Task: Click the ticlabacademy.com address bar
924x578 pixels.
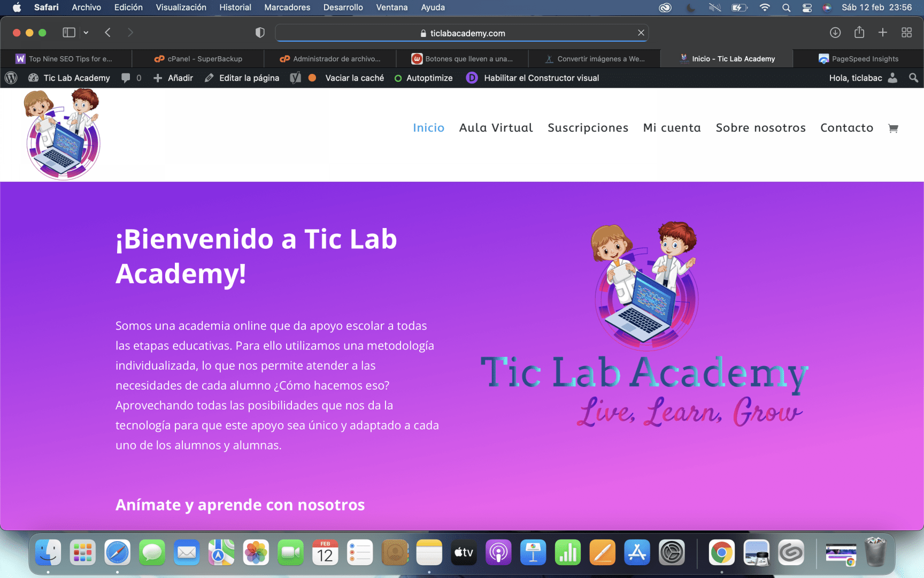Action: coord(462,33)
